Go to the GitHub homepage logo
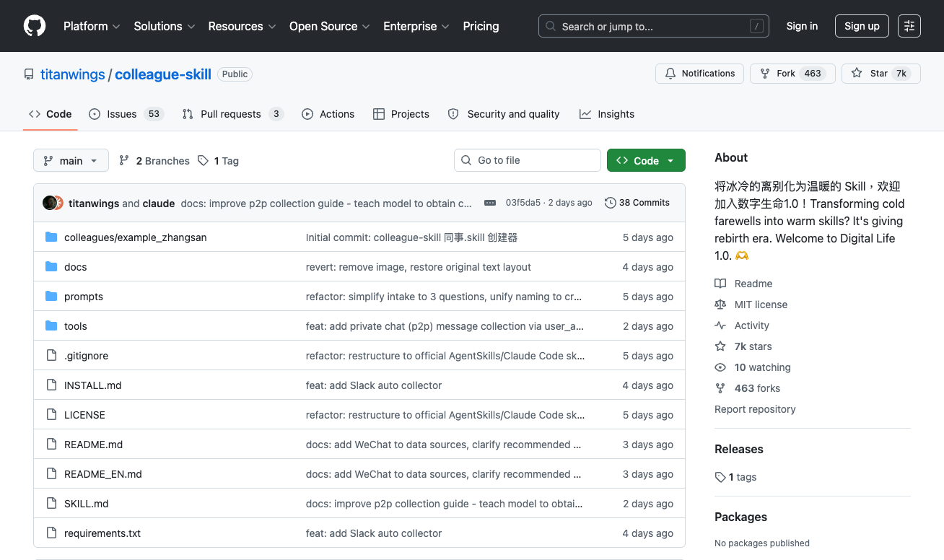Viewport: 944px width, 560px height. click(x=35, y=26)
